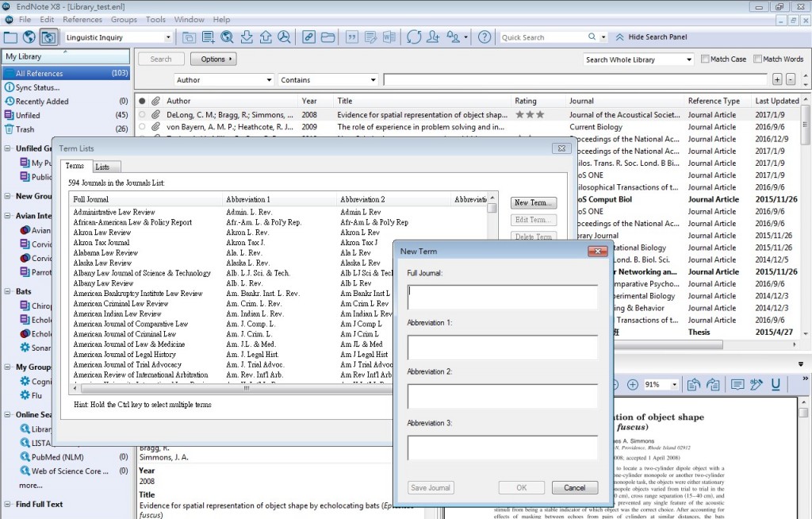This screenshot has height=519, width=812.
Task: Click the Export toolbar icon
Action: [266, 37]
